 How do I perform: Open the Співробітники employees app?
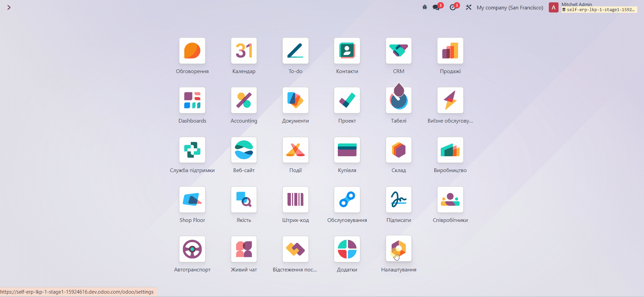(450, 199)
